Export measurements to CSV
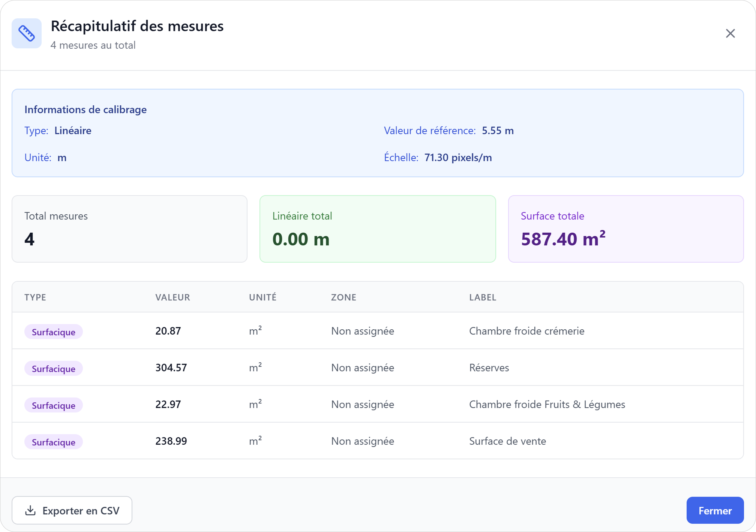Viewport: 756px width, 532px height. tap(72, 510)
